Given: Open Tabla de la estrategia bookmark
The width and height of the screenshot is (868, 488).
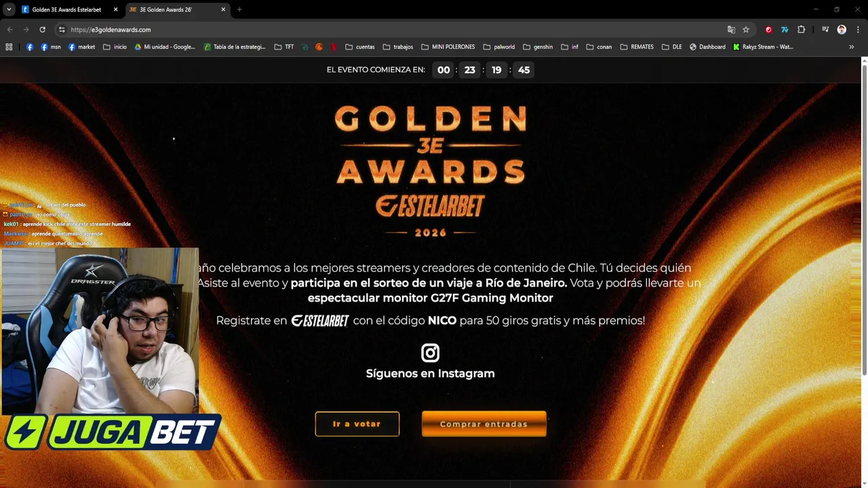Looking at the screenshot, I should (x=235, y=47).
